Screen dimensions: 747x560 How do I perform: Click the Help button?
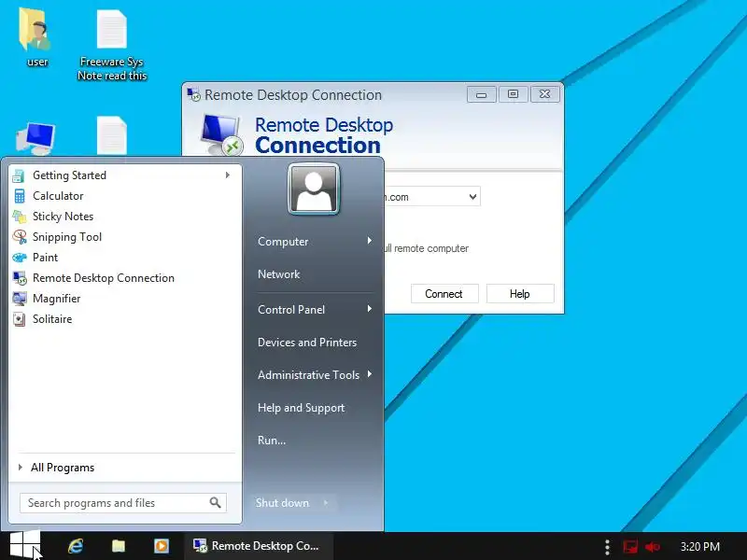coord(520,294)
